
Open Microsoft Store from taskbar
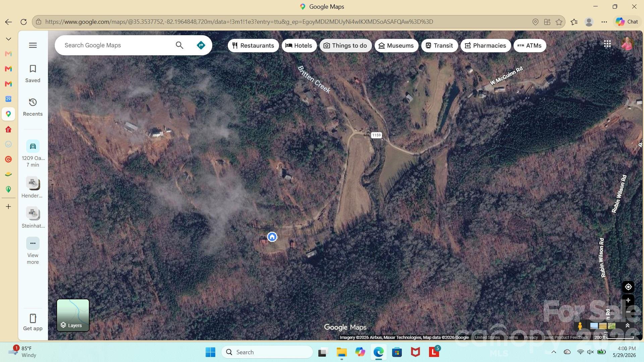point(397,352)
